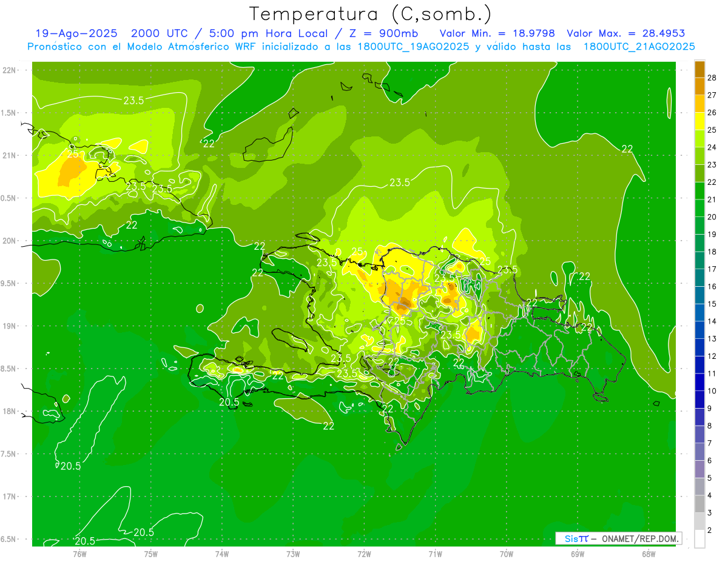The height and width of the screenshot is (562, 728).
Task: Click the color scale label 8
Action: (710, 426)
